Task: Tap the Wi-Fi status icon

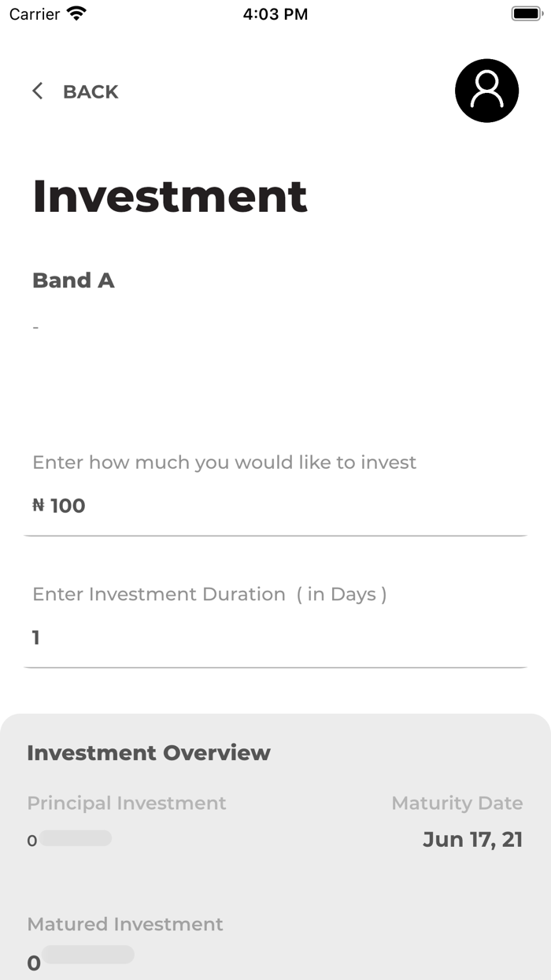Action: pos(76,13)
